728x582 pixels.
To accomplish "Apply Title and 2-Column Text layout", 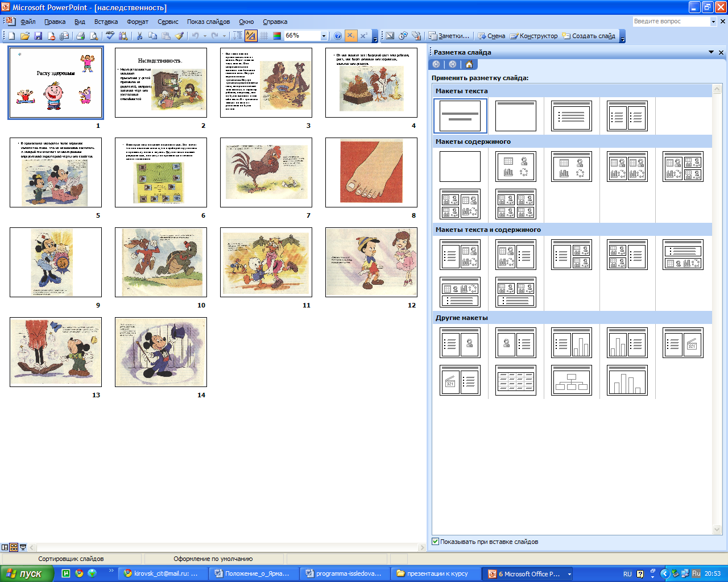I will [627, 116].
